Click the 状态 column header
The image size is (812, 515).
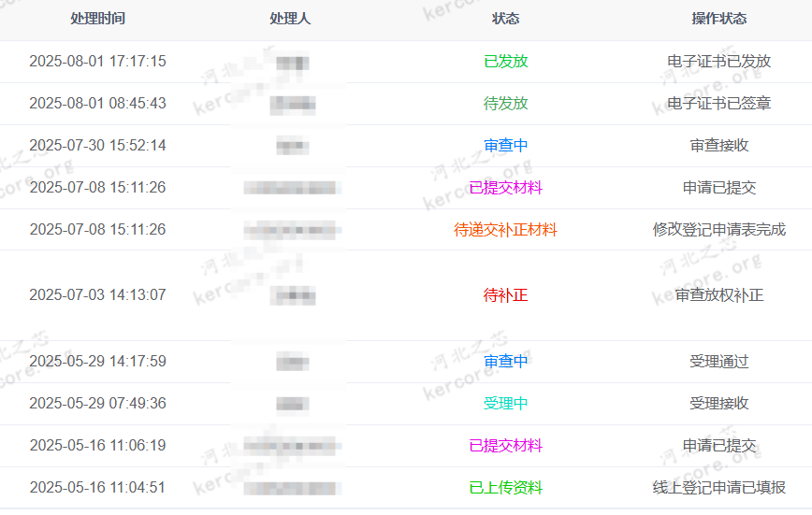[x=505, y=19]
